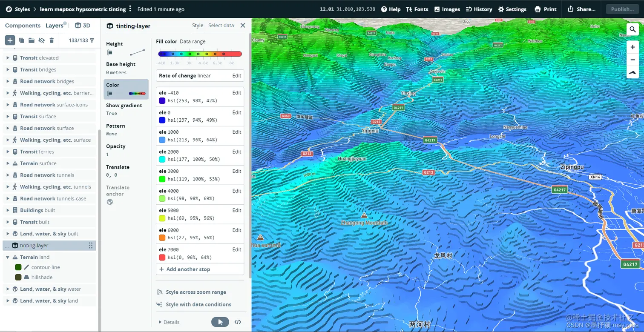Click the Print button
644x332 pixels.
[546, 9]
